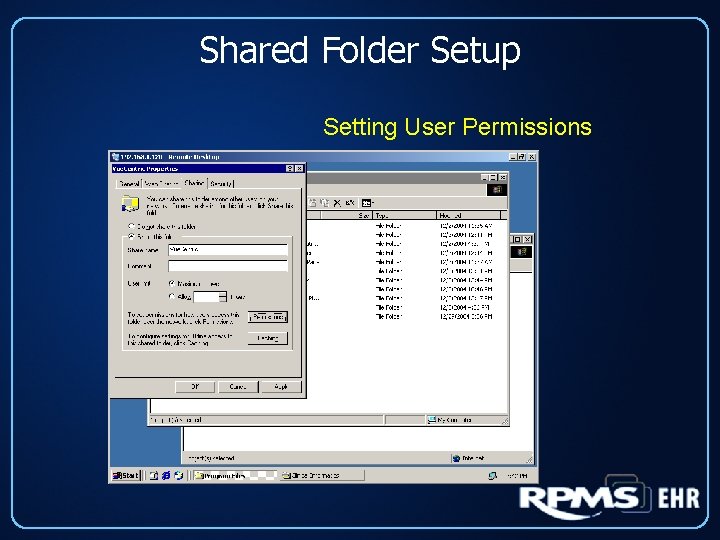Sort by the Size column header
720x540 pixels.
click(347, 215)
